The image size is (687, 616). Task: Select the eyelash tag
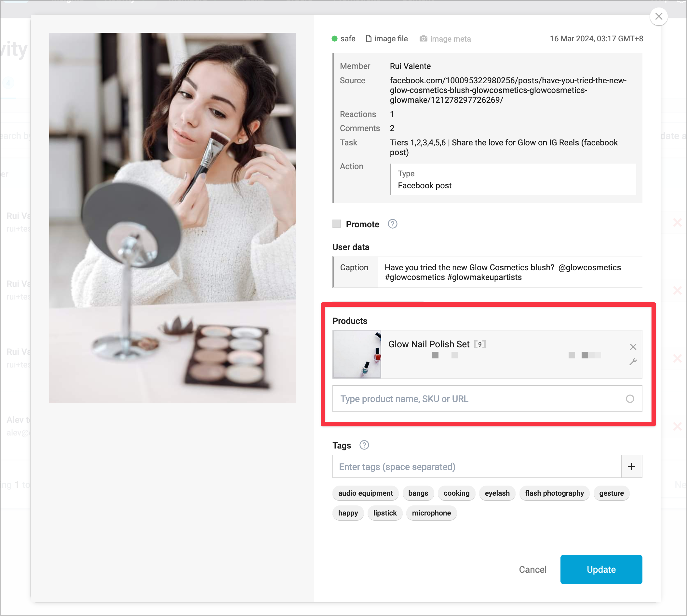[x=497, y=493]
